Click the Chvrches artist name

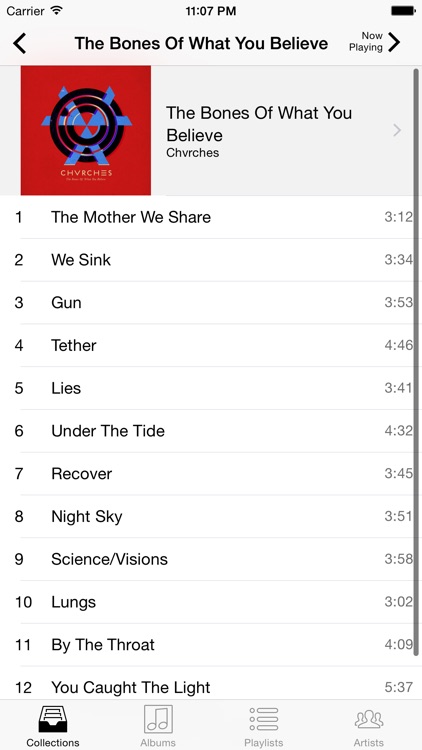click(x=192, y=153)
